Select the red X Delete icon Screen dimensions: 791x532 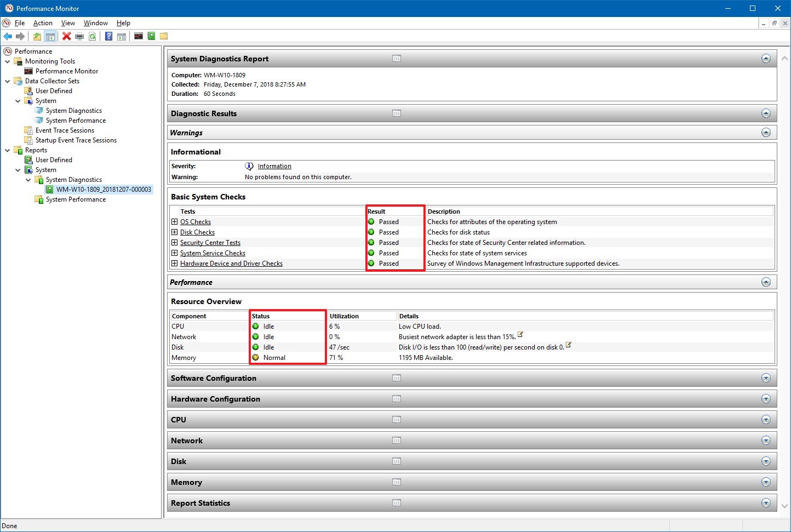click(x=66, y=36)
